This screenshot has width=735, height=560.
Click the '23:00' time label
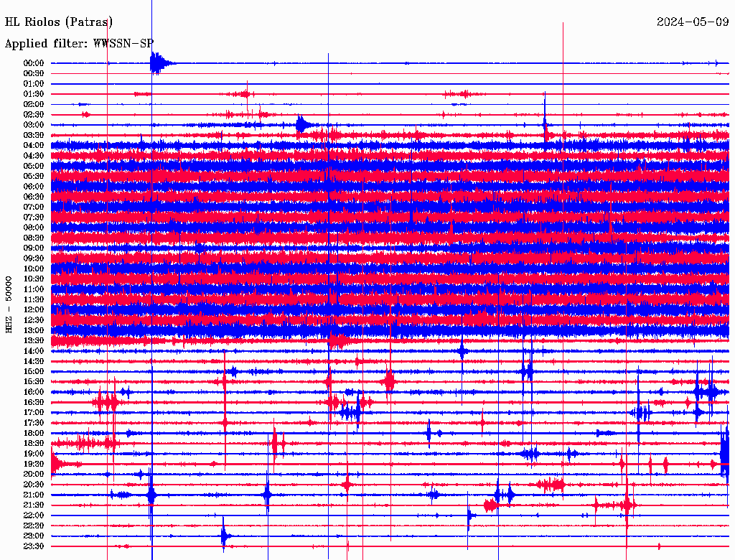tap(34, 536)
